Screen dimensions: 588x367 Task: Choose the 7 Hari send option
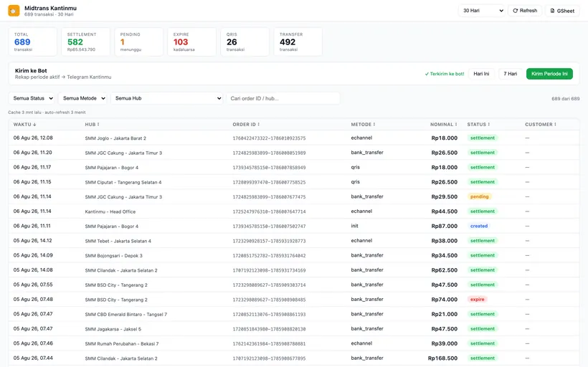(510, 74)
